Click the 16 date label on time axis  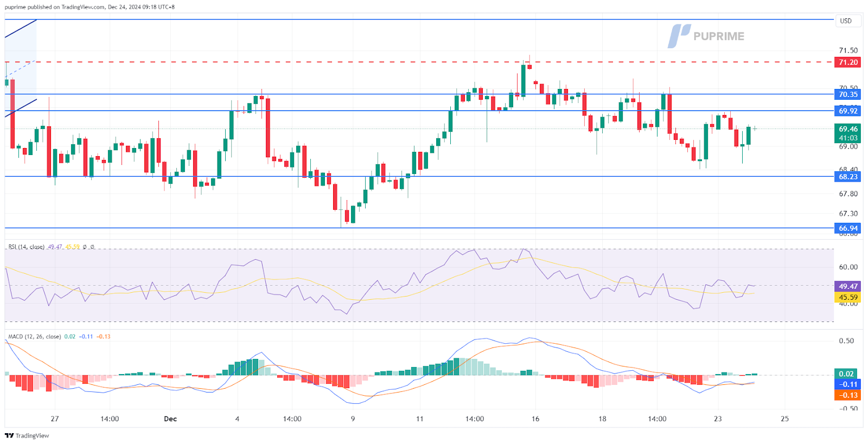tap(535, 419)
